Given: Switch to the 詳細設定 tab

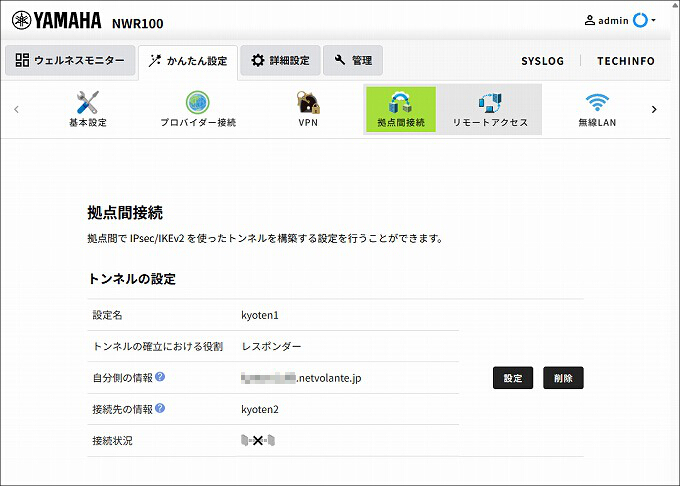Looking at the screenshot, I should pos(280,60).
